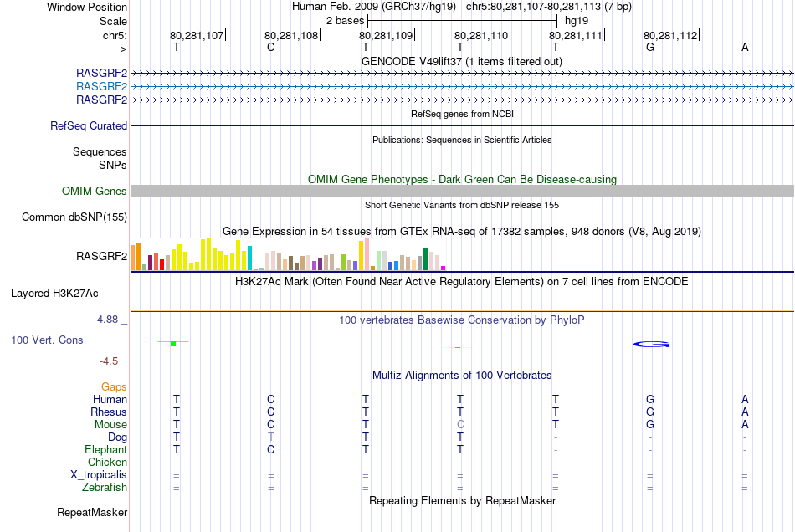Select the Mouse alignment row label
Screen dimensions: 795x532
click(110, 425)
